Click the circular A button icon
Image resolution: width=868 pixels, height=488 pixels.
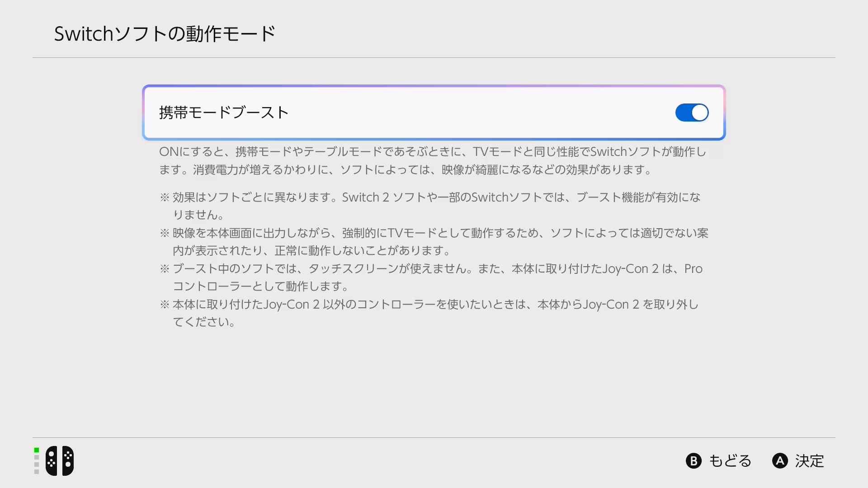click(x=780, y=461)
